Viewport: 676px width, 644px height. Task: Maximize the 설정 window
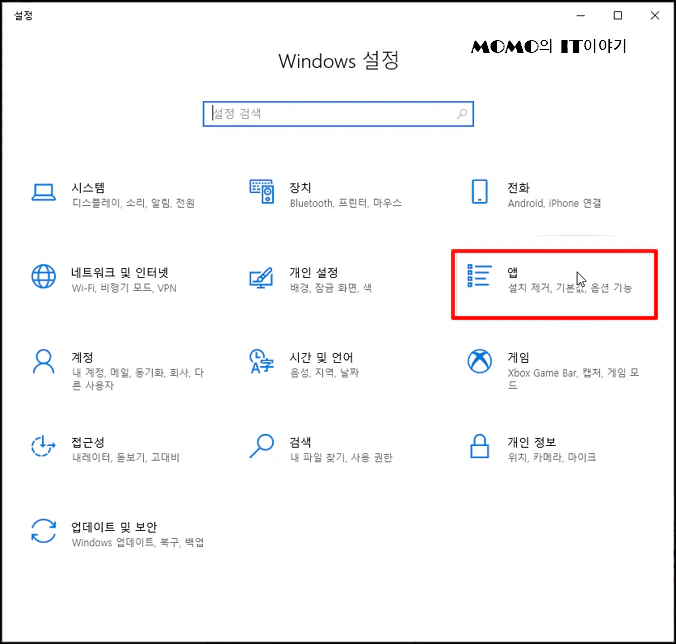coord(618,16)
